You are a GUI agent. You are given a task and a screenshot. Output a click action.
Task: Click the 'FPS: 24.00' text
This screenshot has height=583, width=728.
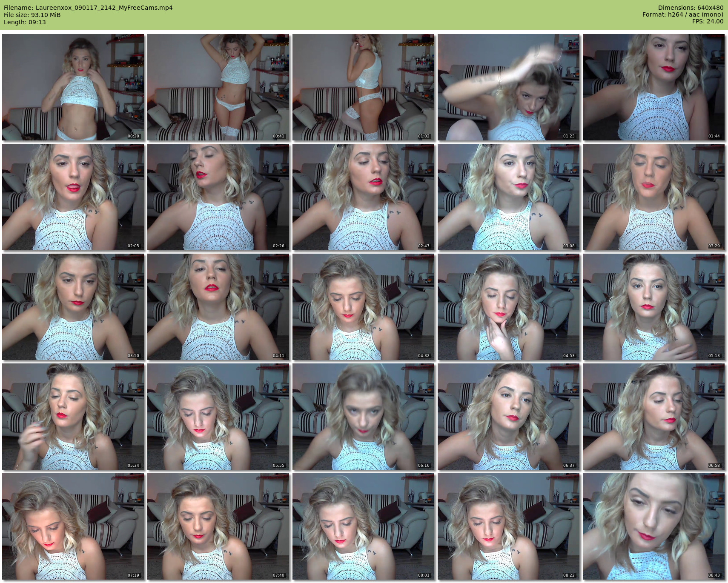coord(708,21)
